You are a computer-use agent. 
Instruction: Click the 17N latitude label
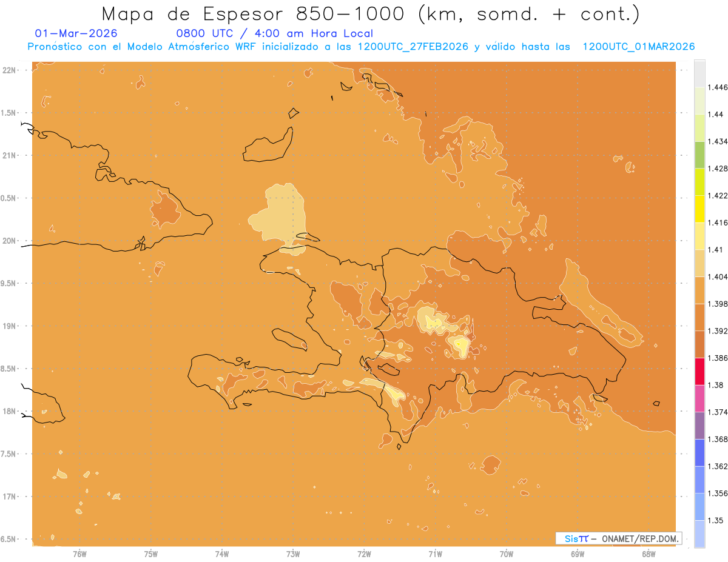[10, 497]
